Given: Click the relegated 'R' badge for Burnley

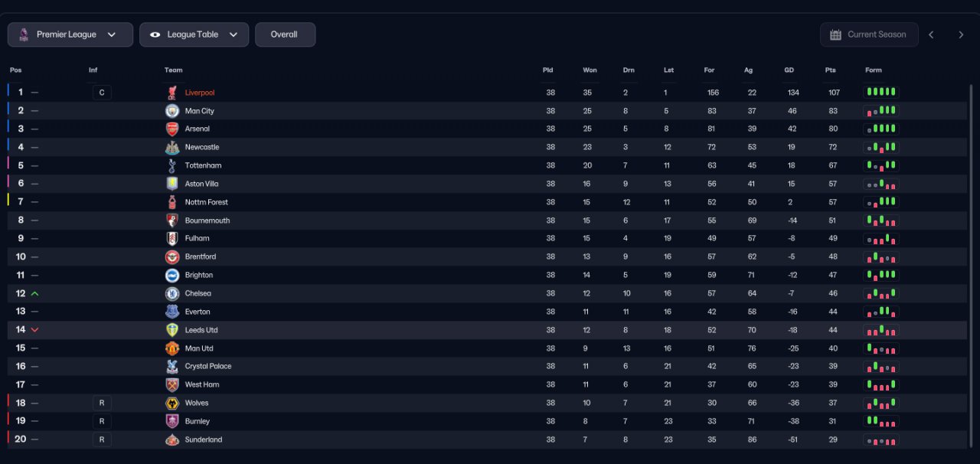Looking at the screenshot, I should tap(102, 421).
